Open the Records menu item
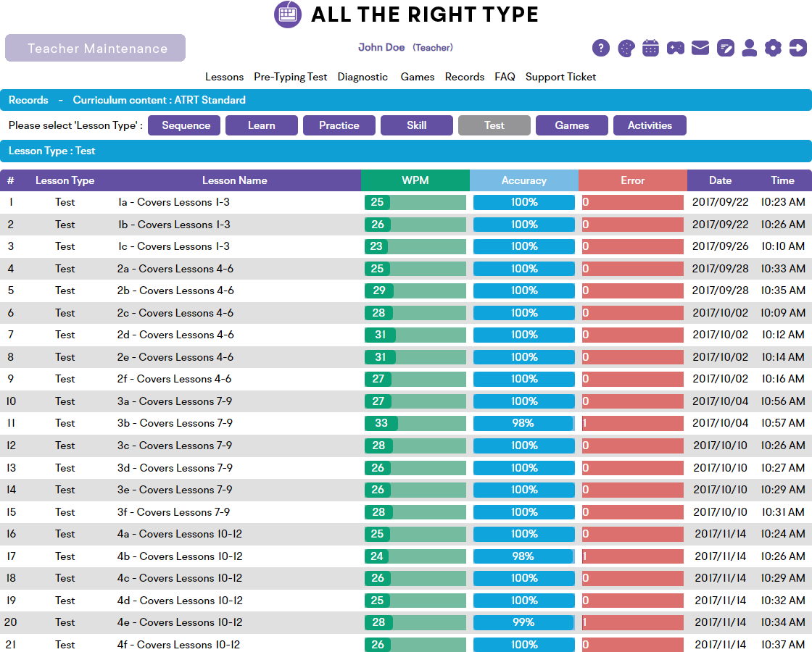The height and width of the screenshot is (652, 812). click(465, 77)
